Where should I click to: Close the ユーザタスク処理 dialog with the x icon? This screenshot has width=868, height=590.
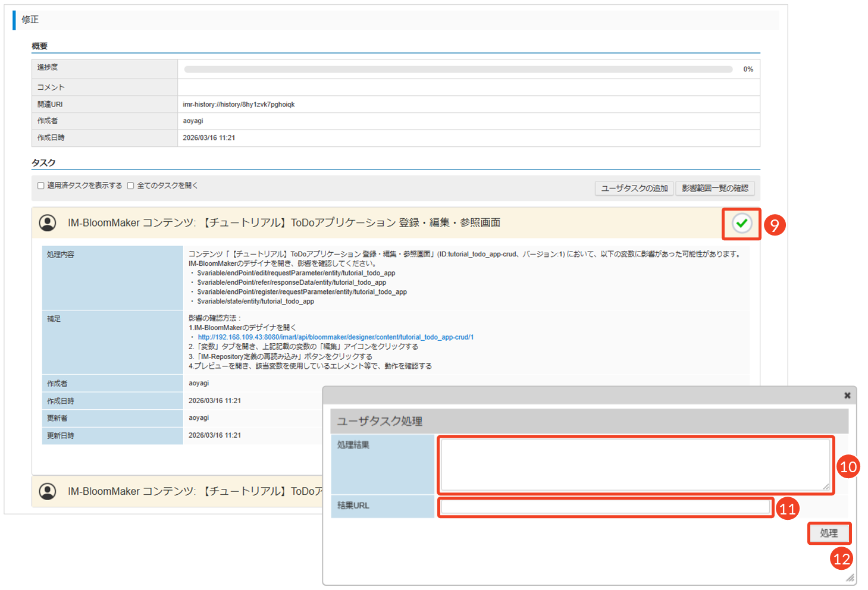(847, 396)
